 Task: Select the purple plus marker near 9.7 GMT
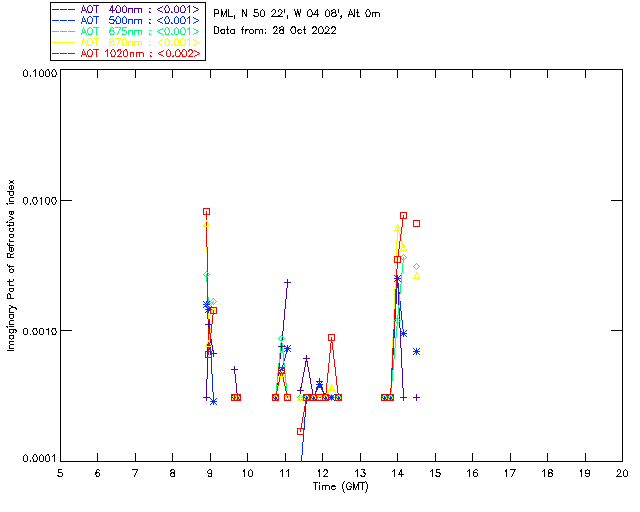coord(234,369)
